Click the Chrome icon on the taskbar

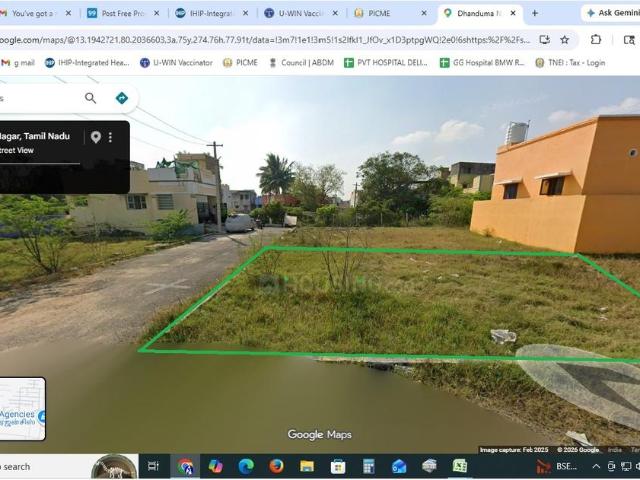185,466
